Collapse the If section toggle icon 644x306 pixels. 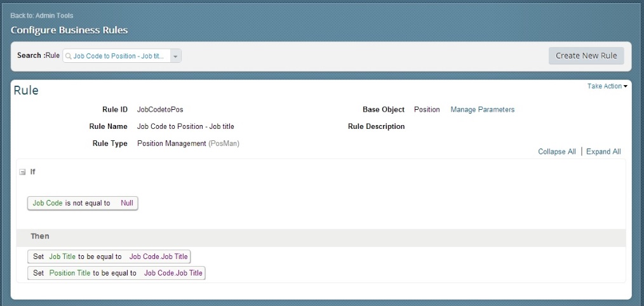[x=23, y=172]
